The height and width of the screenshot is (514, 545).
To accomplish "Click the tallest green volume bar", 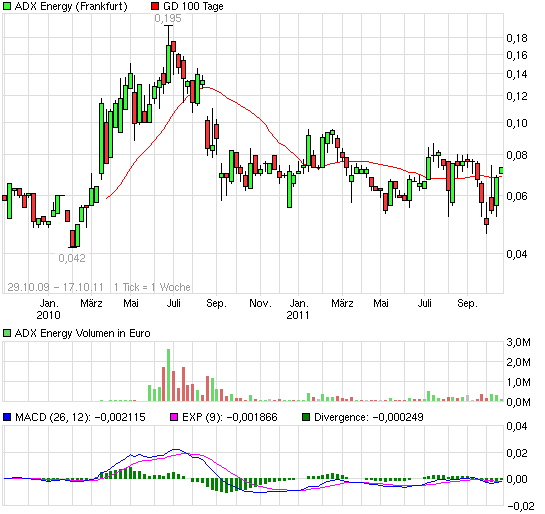I will (169, 375).
